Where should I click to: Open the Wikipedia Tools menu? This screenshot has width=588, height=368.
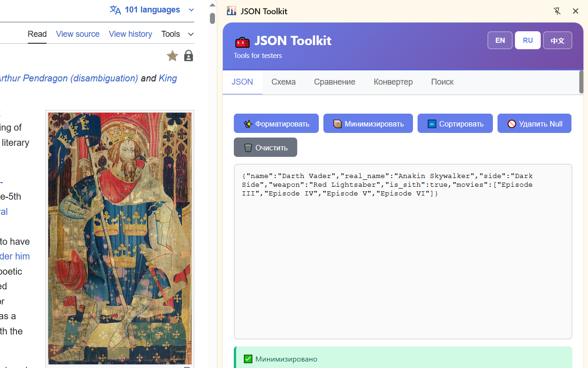click(177, 34)
